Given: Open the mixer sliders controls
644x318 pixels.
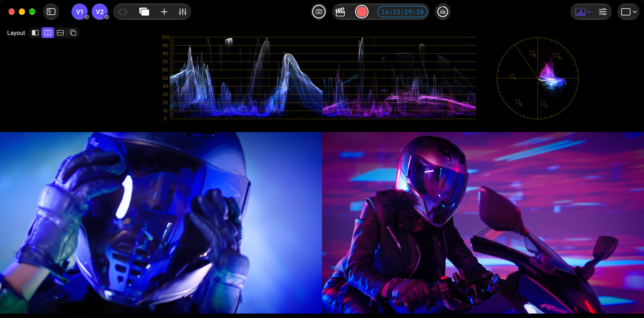Looking at the screenshot, I should (183, 12).
